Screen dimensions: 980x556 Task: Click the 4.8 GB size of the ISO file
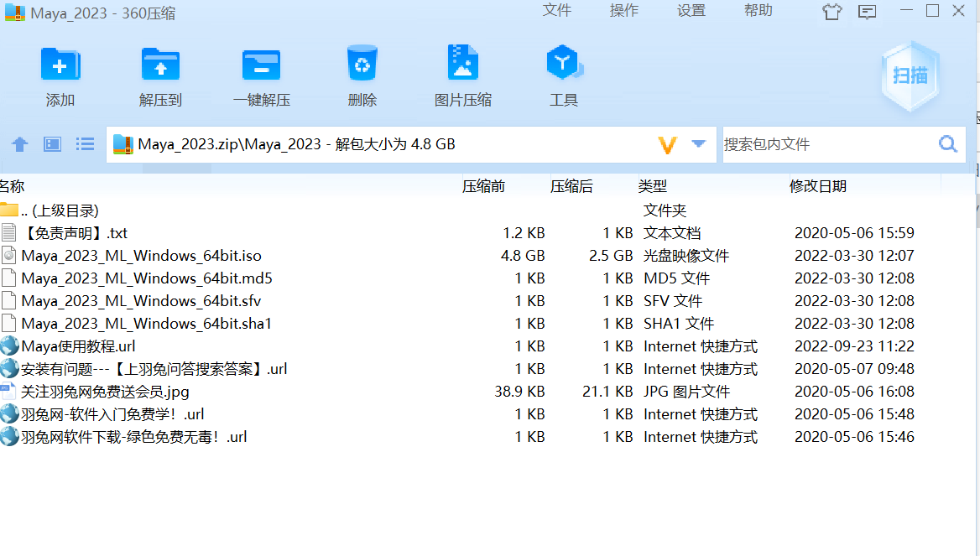pyautogui.click(x=523, y=256)
